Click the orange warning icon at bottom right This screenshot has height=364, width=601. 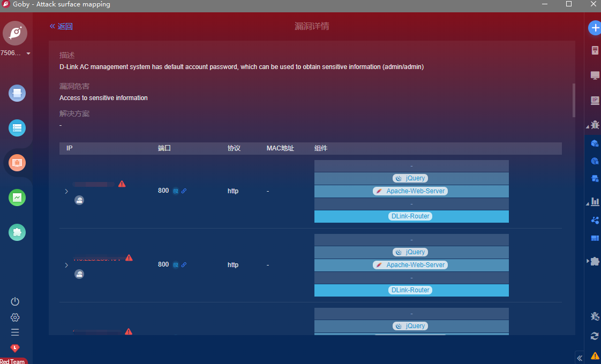(x=595, y=355)
